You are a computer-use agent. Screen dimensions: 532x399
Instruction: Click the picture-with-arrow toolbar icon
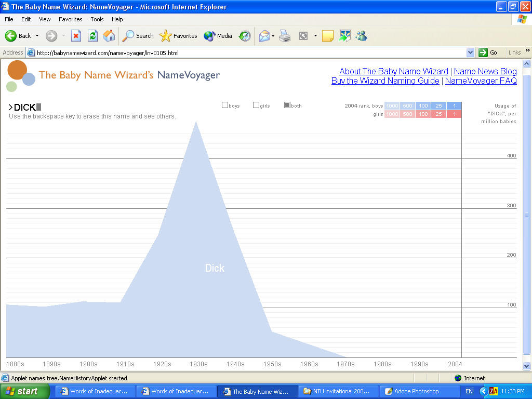(x=344, y=36)
